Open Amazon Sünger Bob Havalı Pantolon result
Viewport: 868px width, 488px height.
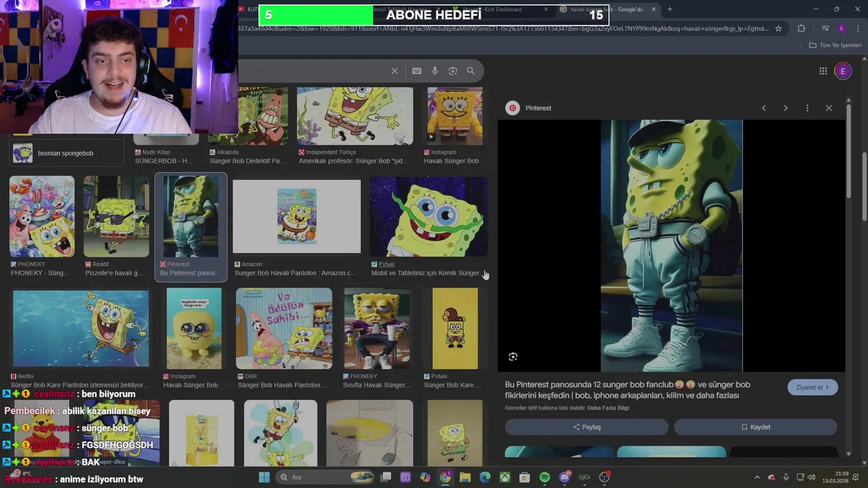[296, 216]
